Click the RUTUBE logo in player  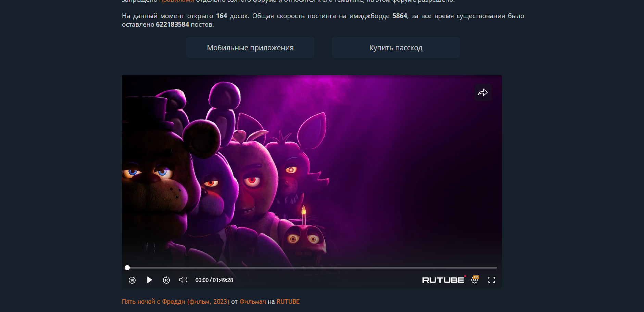click(444, 280)
